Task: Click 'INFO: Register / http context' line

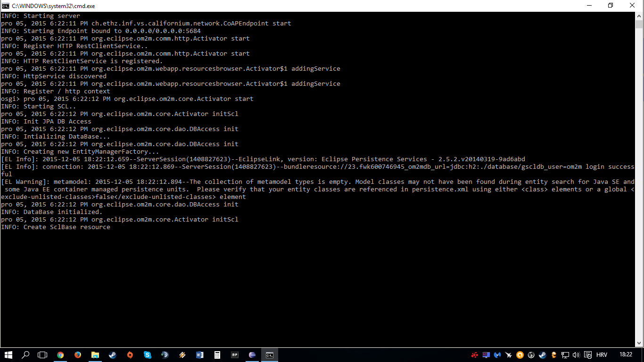Action: tap(56, 91)
